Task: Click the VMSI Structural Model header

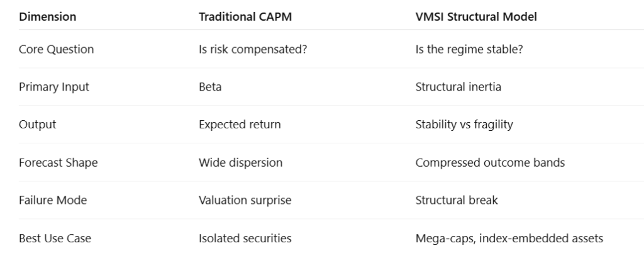Action: click(475, 17)
